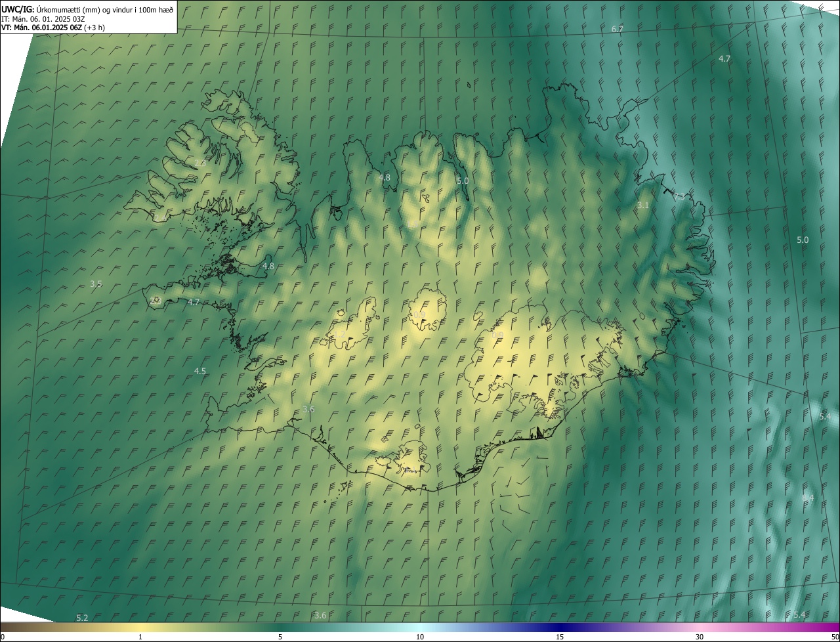Viewport: 840px width, 642px height.
Task: Click the colorbar tick label 1
Action: point(140,637)
